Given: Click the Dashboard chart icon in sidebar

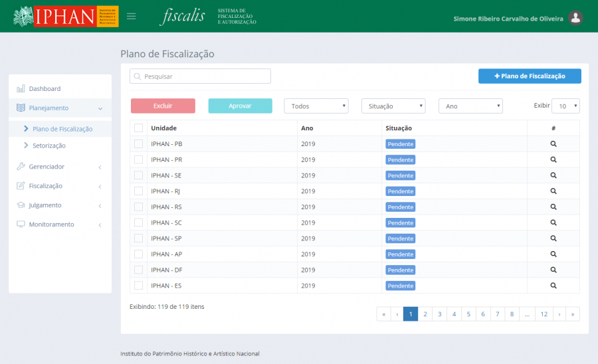Looking at the screenshot, I should point(21,88).
